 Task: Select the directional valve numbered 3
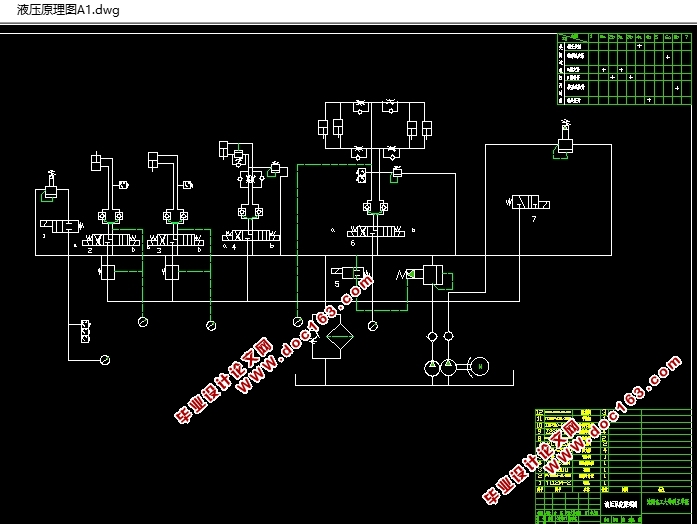(176, 240)
